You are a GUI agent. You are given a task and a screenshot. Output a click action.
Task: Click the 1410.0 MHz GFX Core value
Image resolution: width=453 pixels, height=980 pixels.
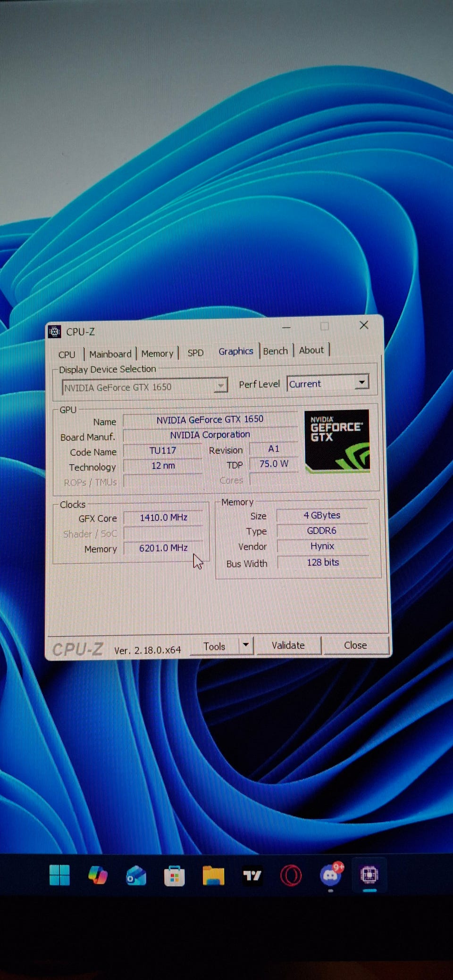[163, 518]
